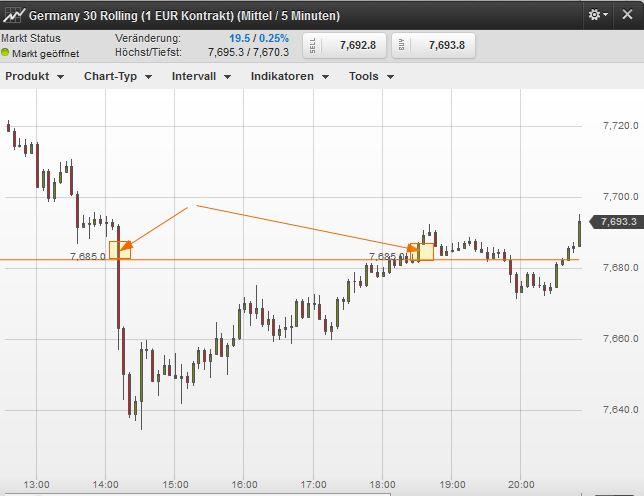The image size is (644, 496).
Task: Click the 18:00 time axis label
Action: coord(382,485)
